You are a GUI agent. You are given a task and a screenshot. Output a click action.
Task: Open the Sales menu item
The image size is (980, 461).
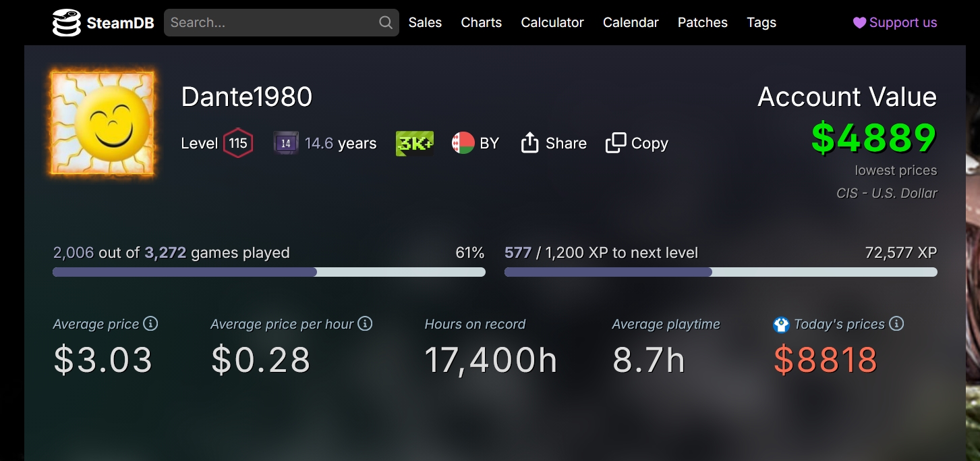(425, 23)
